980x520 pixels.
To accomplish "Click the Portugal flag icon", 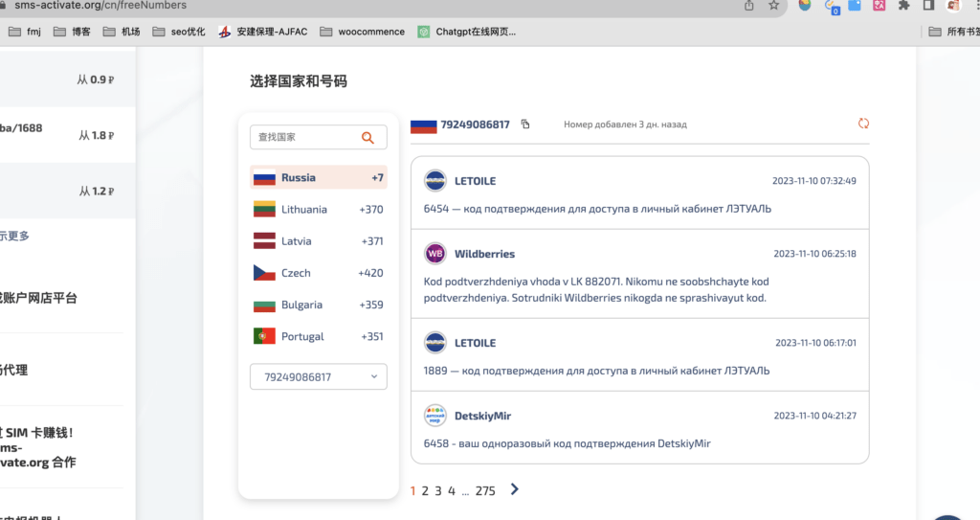I will 264,336.
